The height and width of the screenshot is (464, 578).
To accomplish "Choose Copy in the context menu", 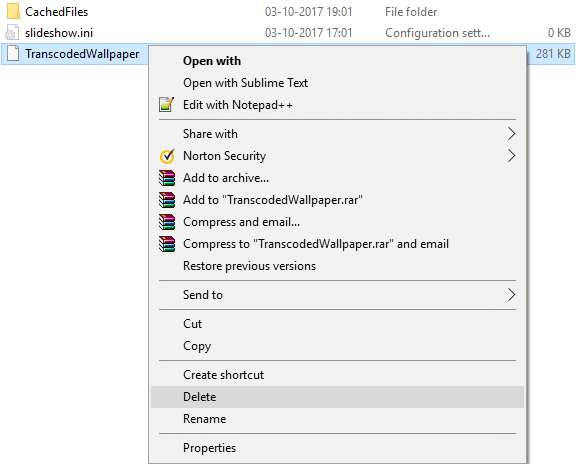I will tap(337, 346).
